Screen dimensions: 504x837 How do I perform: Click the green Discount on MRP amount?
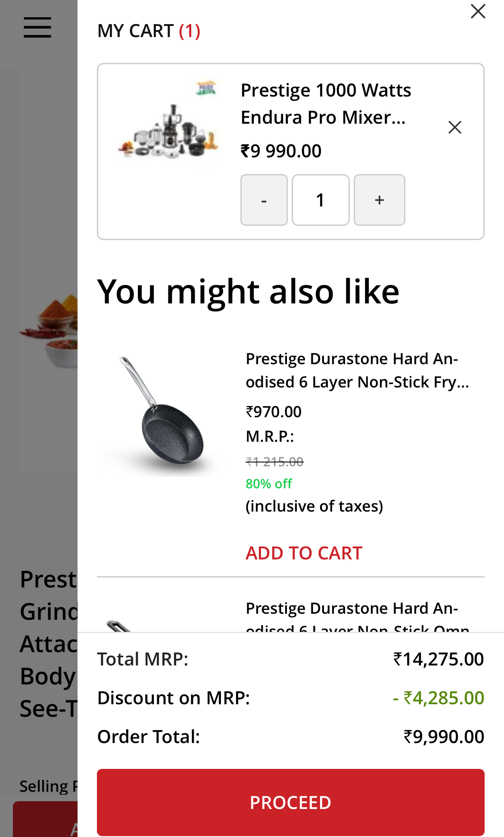point(439,698)
